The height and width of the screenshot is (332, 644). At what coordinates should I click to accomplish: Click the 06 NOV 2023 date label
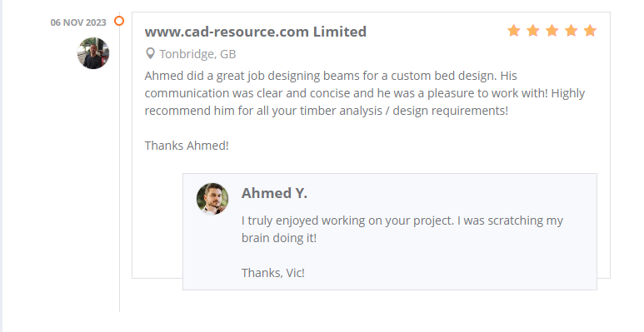[x=78, y=22]
